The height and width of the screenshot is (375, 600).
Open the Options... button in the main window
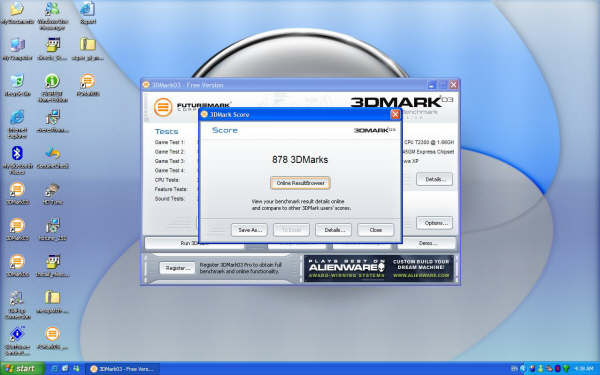tap(434, 223)
